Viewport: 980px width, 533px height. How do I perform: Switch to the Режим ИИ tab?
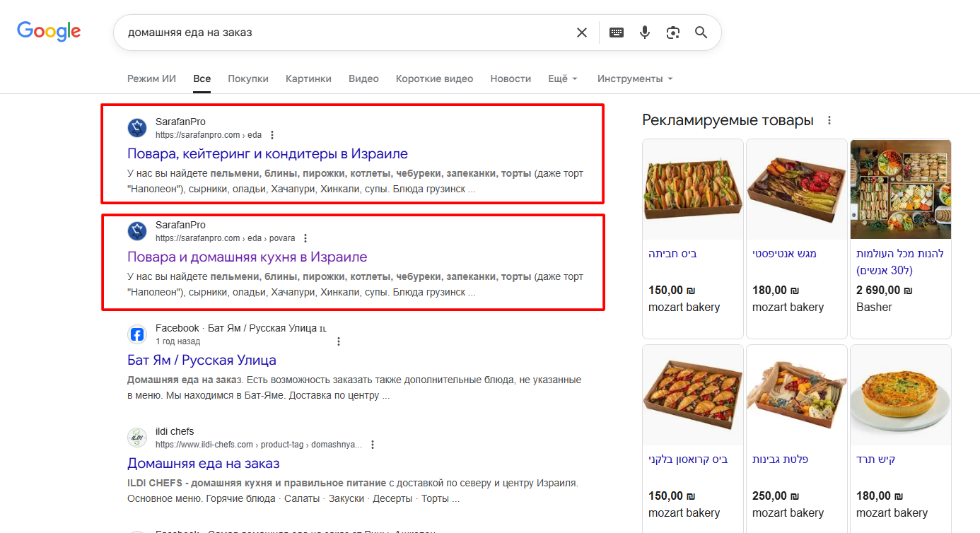click(151, 78)
